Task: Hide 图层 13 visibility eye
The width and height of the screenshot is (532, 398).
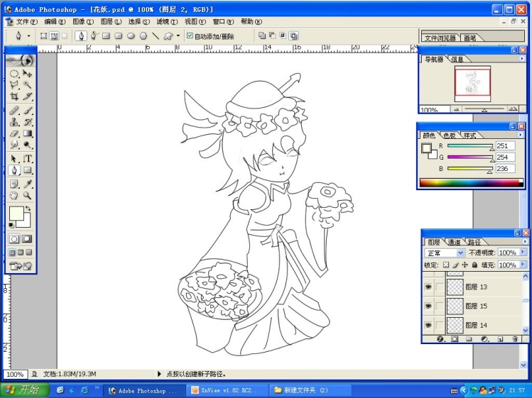Action: [x=428, y=287]
